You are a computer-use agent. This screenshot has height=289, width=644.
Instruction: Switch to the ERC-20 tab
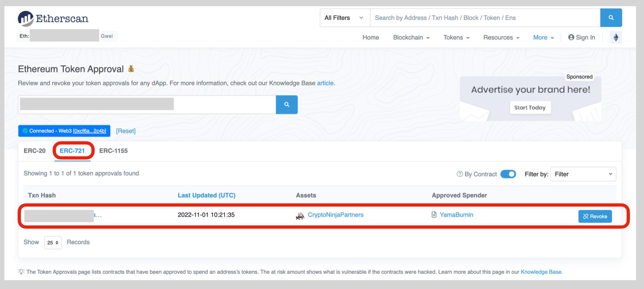pos(35,151)
